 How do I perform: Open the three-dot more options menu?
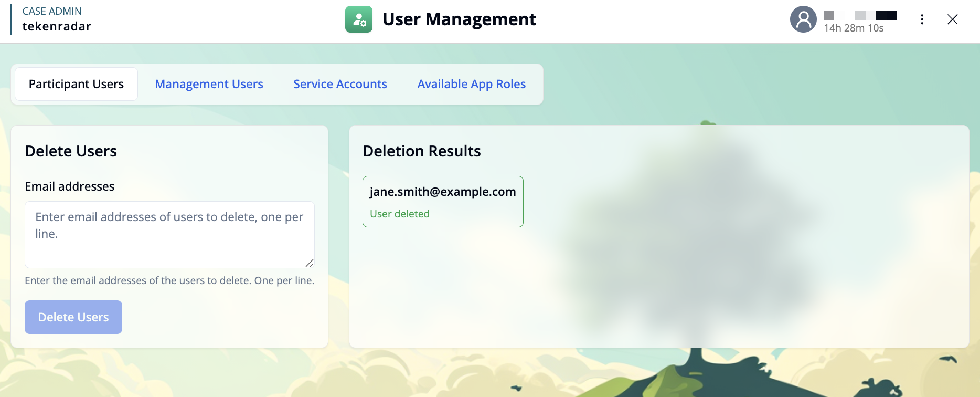point(922,19)
